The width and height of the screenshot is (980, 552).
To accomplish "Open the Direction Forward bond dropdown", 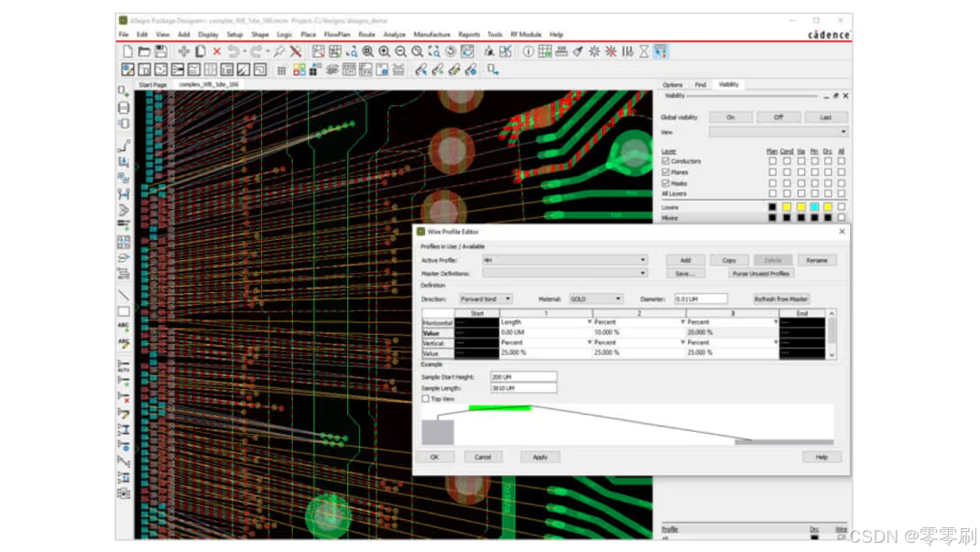I will pyautogui.click(x=486, y=299).
